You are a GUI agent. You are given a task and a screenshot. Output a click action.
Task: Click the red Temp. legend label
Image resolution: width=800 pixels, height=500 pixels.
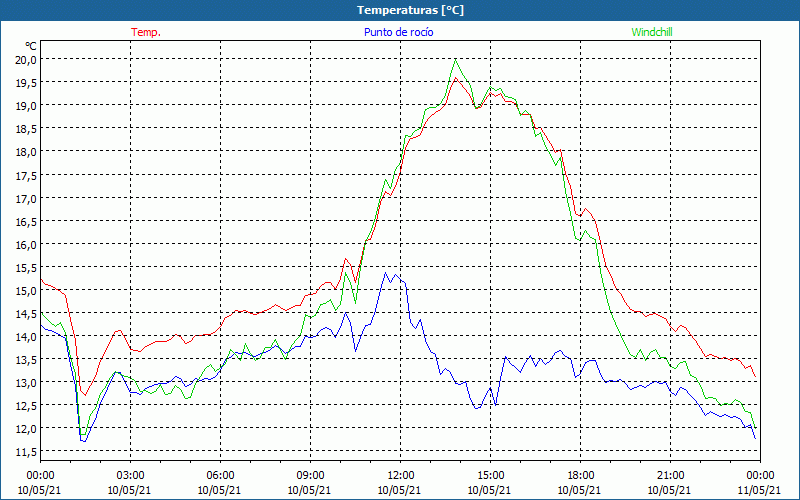point(146,32)
